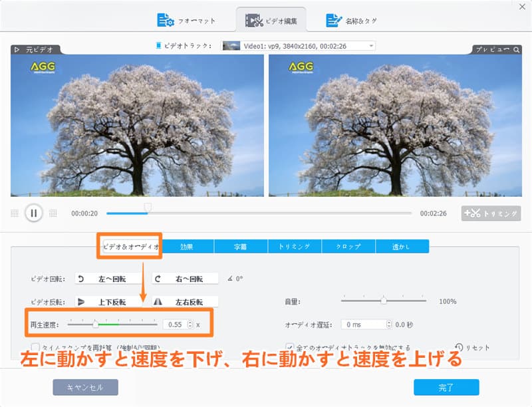
Task: Open the ビデオトラック dropdown showing Video1
Action: click(370, 46)
